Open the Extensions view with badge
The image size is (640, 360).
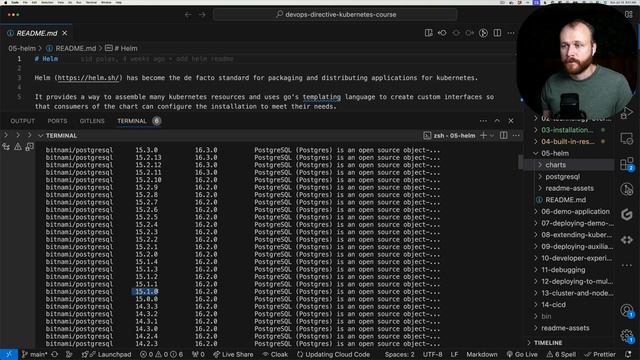tap(627, 164)
